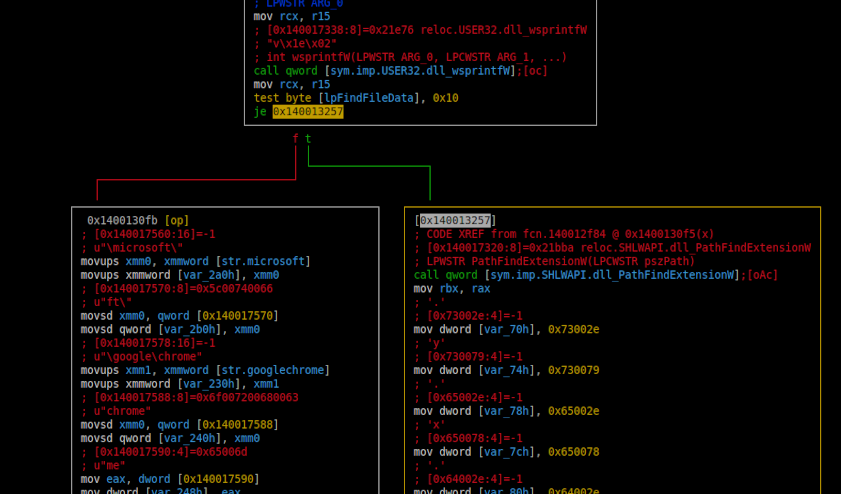Select the [0x140013257] block header address
Viewport: 841px width, 494px height.
click(x=455, y=220)
